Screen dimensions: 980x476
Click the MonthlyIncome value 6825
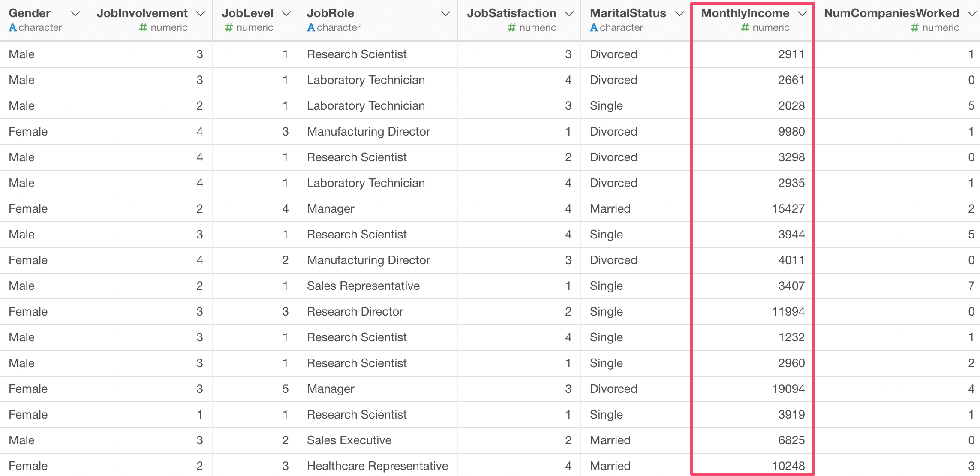point(791,440)
